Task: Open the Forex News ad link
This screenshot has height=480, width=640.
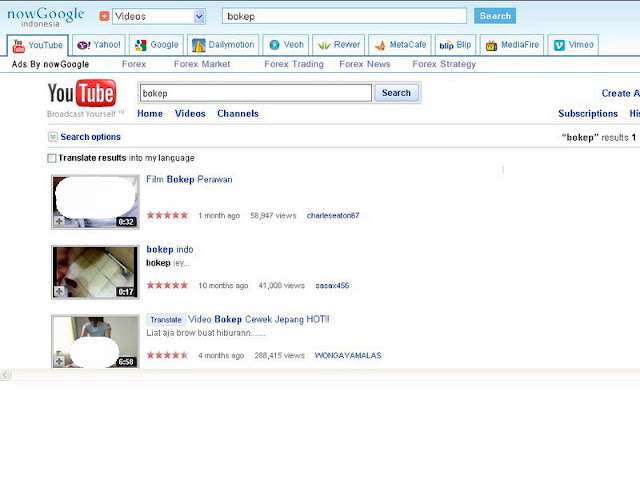Action: click(x=364, y=64)
